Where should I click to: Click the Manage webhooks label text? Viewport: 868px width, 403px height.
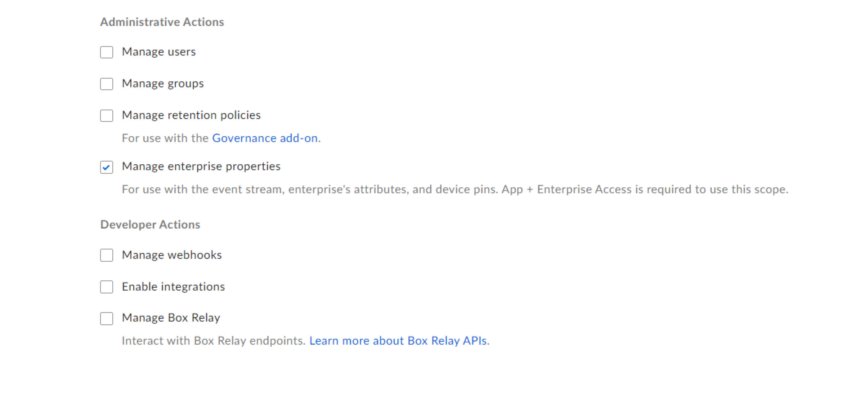(172, 255)
